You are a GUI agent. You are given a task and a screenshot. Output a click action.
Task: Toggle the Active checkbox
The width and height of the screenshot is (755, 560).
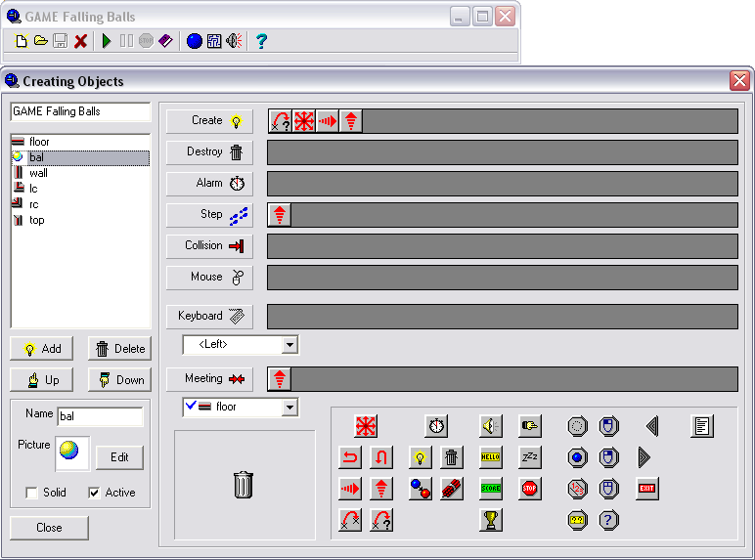pos(94,493)
